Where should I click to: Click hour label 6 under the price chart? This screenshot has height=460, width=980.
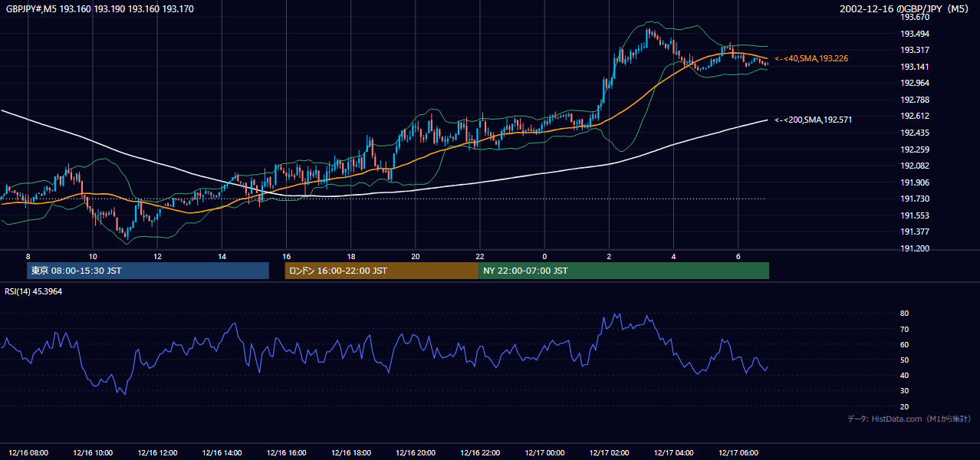tap(738, 256)
